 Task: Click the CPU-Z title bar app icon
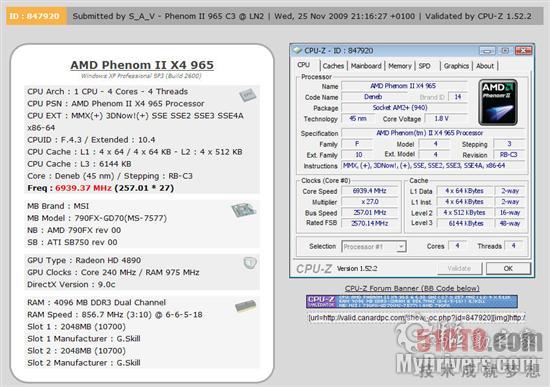tap(298, 51)
